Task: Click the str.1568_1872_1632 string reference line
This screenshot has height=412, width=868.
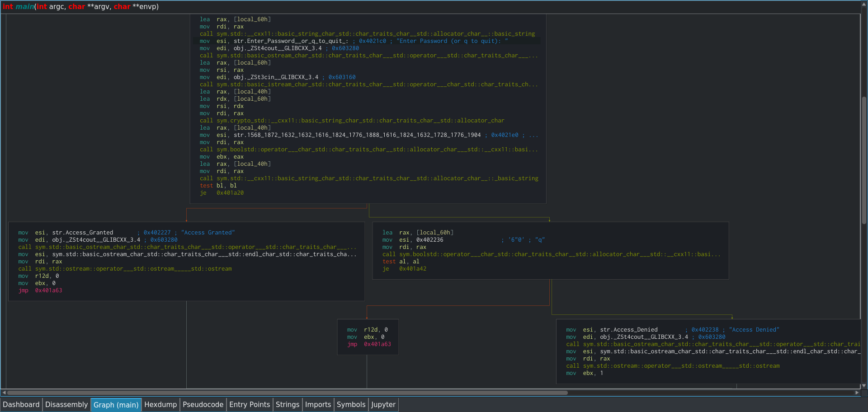Action: point(369,135)
